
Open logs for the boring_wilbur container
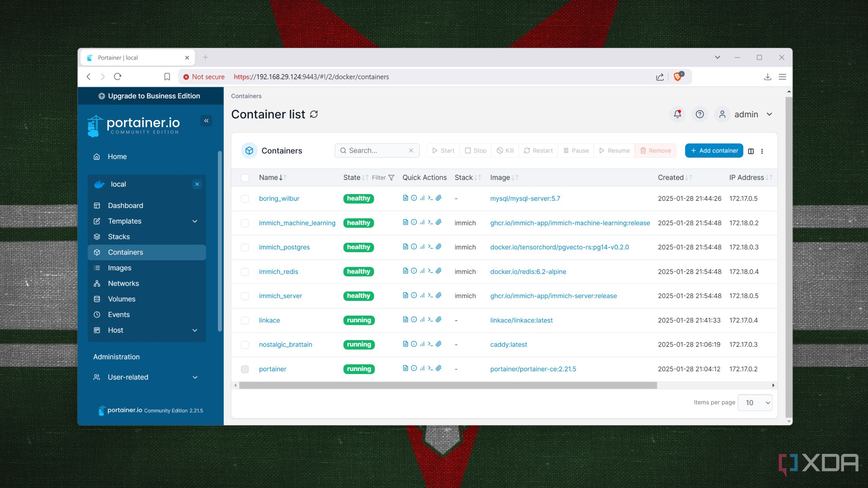(x=405, y=198)
